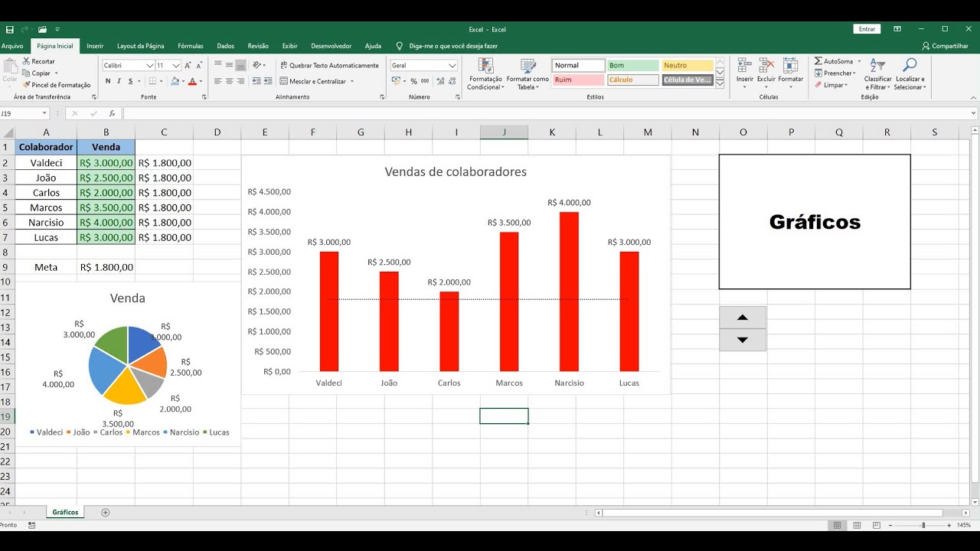Toggle italic (I) formatting

click(x=119, y=81)
